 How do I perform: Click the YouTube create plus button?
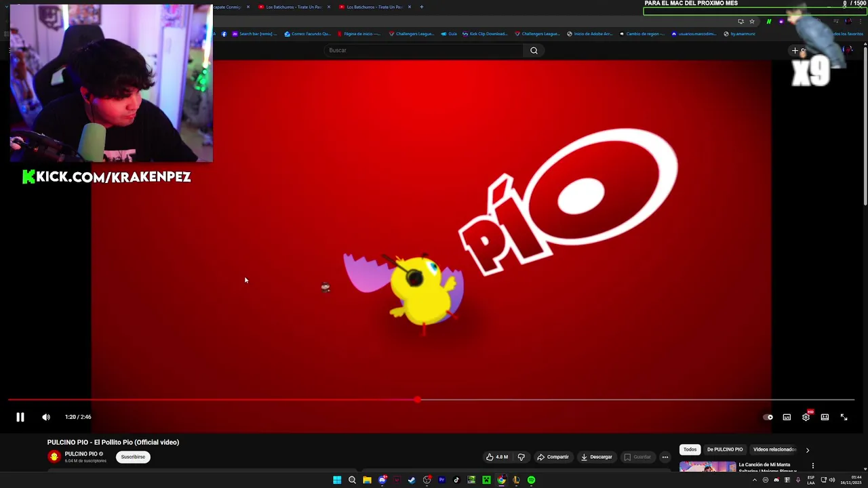click(795, 50)
